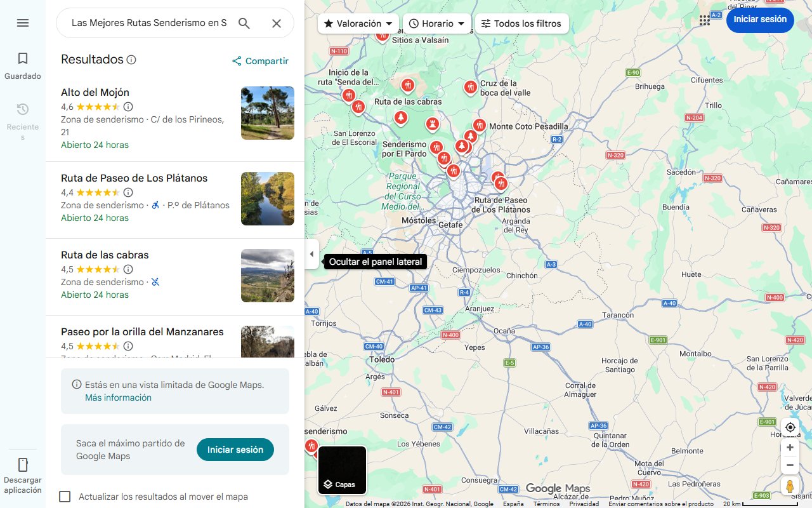The image size is (812, 508).
Task: Enable updating results when moving the map
Action: point(65,497)
